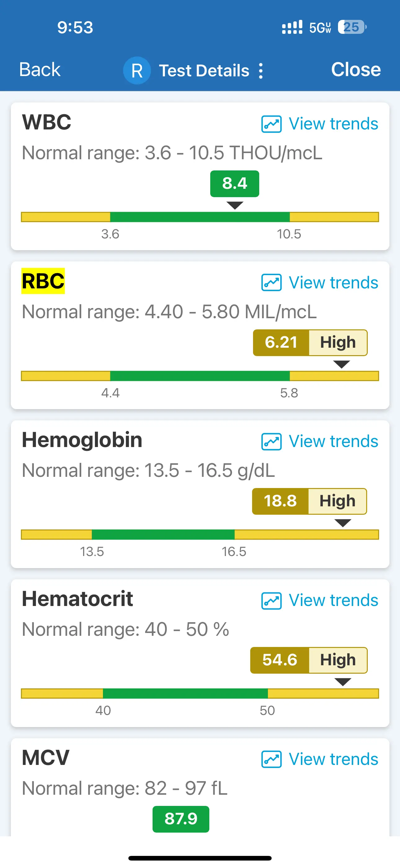Open View trends link for Hematocrit
This screenshot has width=400, height=868.
point(333,600)
